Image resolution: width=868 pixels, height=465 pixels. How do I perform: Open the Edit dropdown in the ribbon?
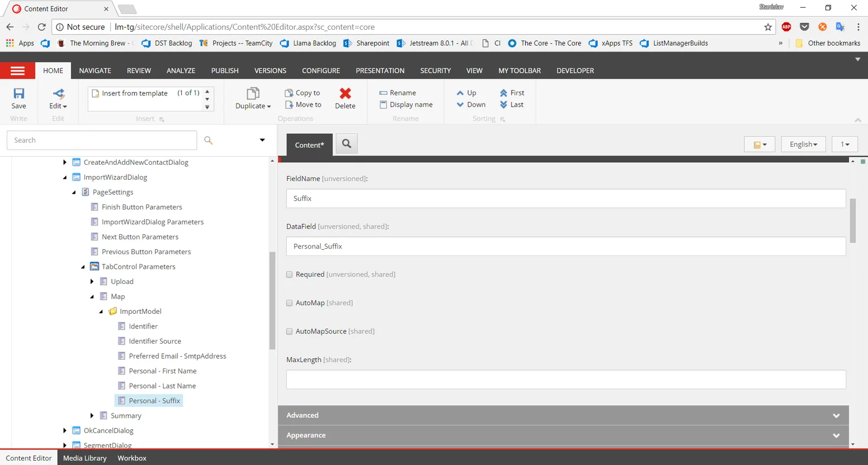(x=58, y=106)
